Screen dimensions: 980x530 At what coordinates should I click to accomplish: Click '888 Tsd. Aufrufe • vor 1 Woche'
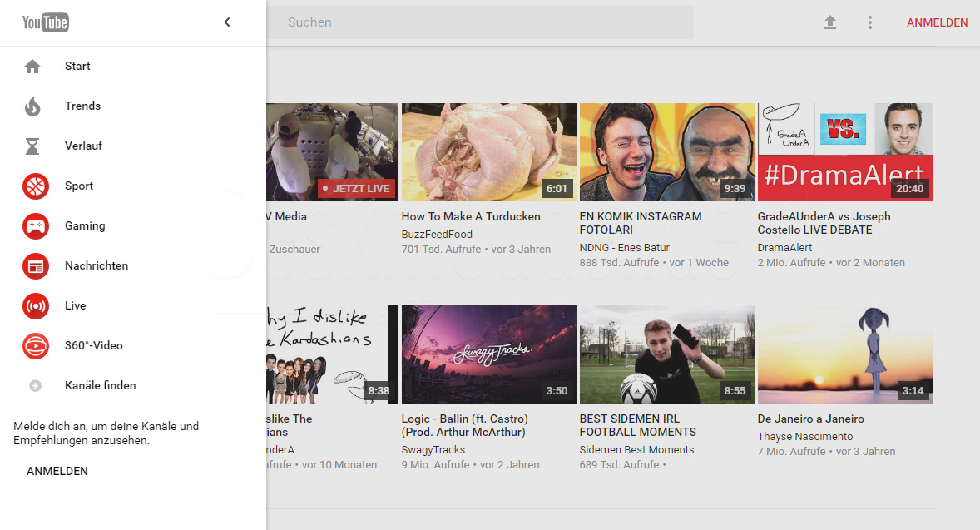tap(654, 263)
